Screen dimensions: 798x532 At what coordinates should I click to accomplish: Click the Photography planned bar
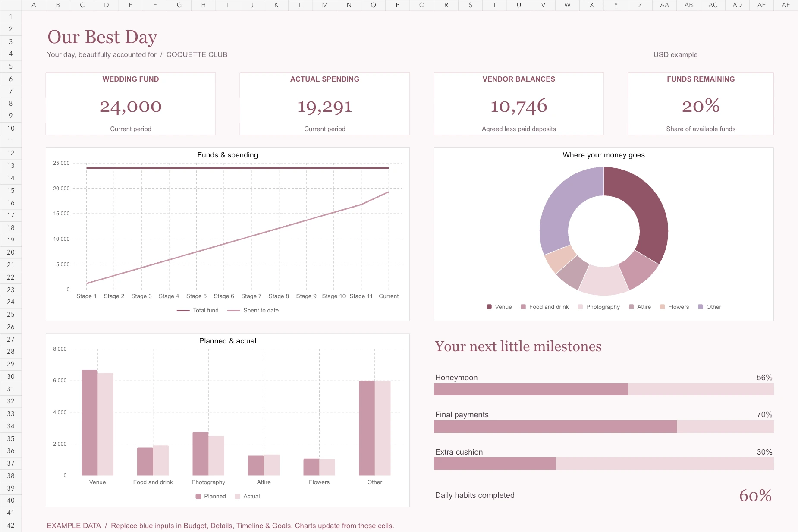click(201, 454)
